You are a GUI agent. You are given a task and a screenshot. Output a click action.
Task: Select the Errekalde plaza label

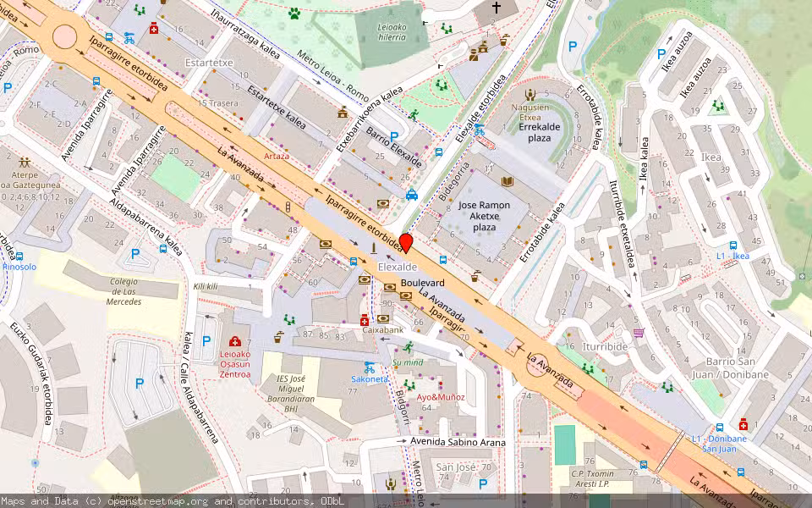pos(539,132)
